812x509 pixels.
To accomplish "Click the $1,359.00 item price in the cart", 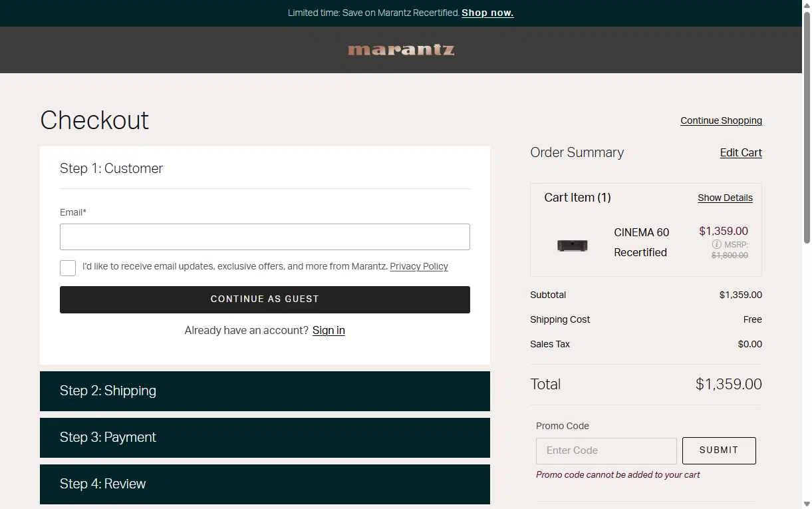I will pyautogui.click(x=724, y=231).
